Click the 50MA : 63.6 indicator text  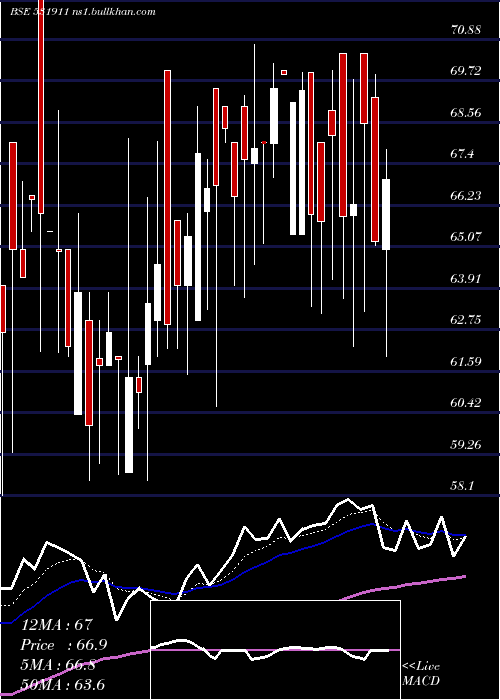63,684
